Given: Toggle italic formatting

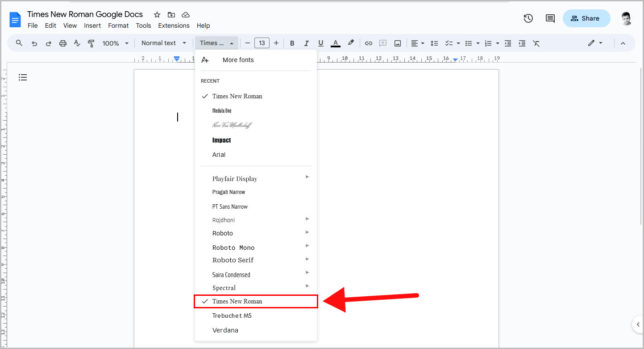Looking at the screenshot, I should coord(307,43).
